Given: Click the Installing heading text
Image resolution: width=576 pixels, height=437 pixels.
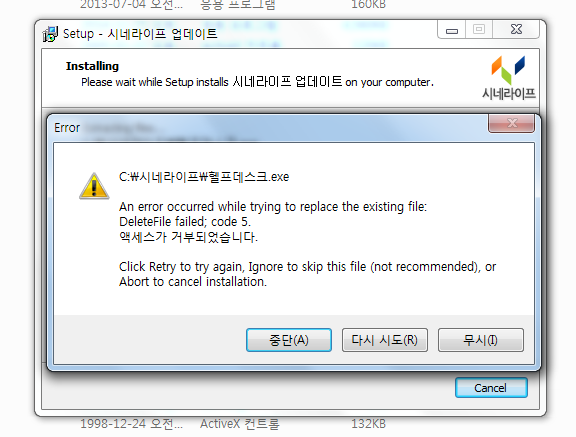Looking at the screenshot, I should pos(92,66).
